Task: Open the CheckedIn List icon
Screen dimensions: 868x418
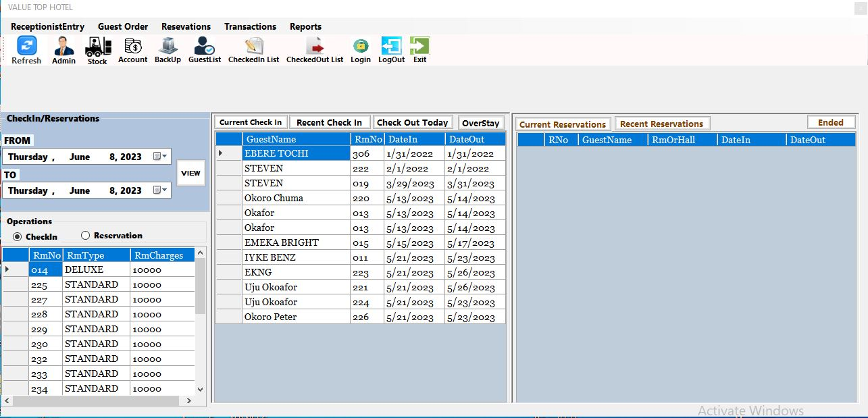Action: click(x=254, y=51)
